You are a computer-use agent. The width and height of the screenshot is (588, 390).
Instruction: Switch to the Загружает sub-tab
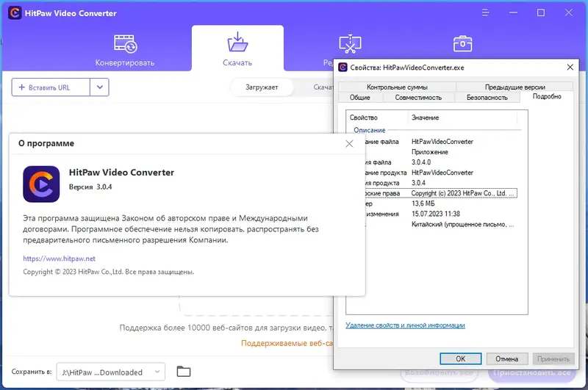[262, 87]
